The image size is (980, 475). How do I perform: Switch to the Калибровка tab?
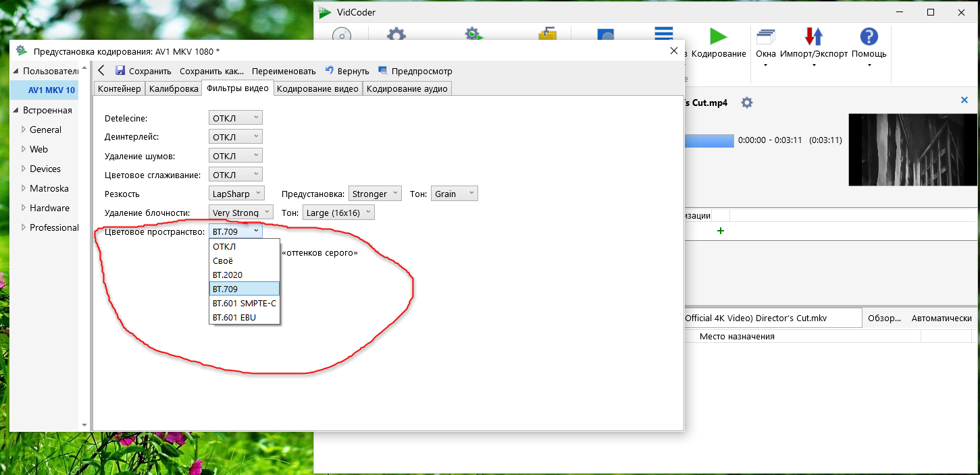174,88
